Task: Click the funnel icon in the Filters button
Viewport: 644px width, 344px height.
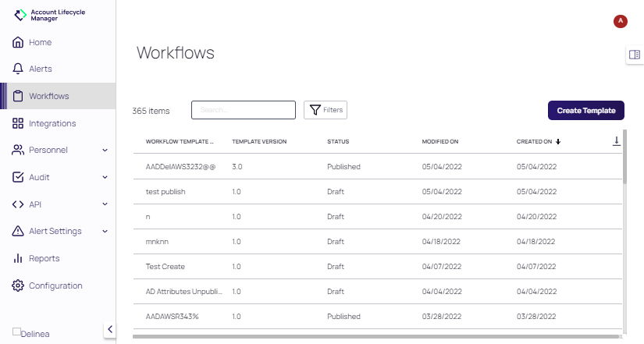Action: tap(315, 110)
